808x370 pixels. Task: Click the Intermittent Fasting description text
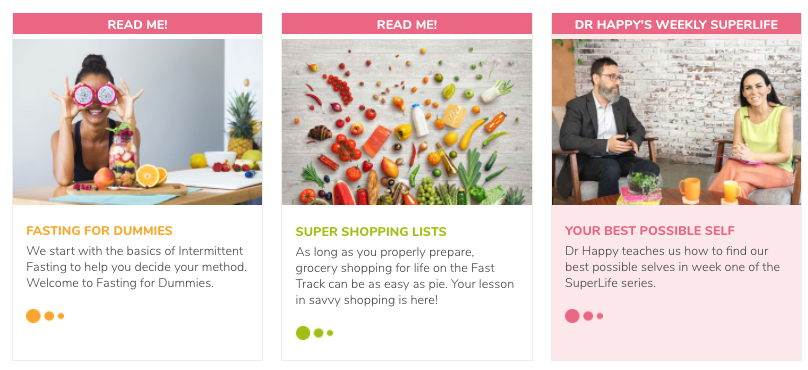tap(137, 267)
